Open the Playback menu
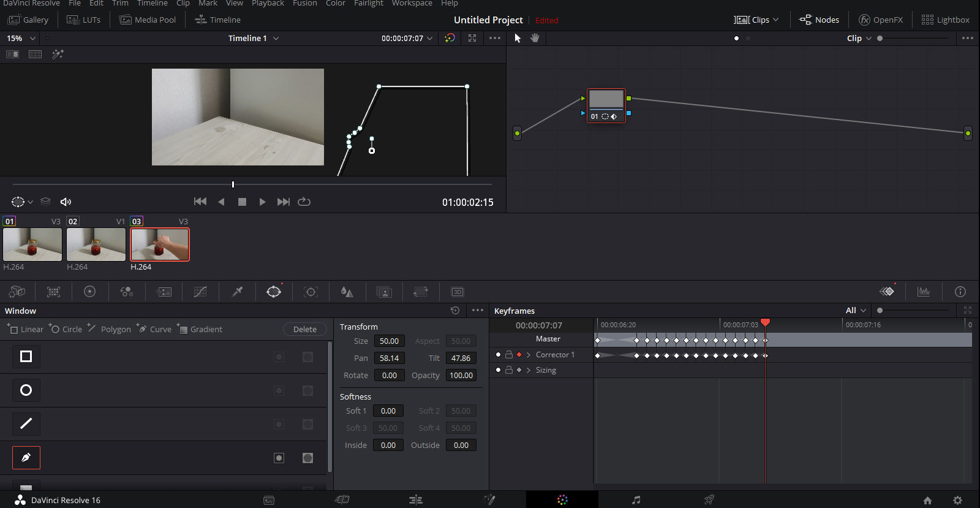 point(268,3)
